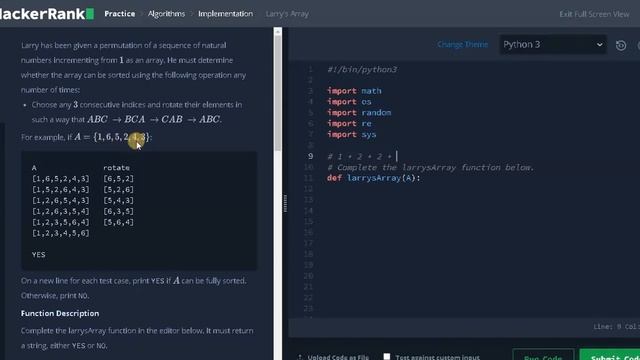Screen dimensions: 640x360
Task: Click the 'import math' code line
Action: [354, 91]
